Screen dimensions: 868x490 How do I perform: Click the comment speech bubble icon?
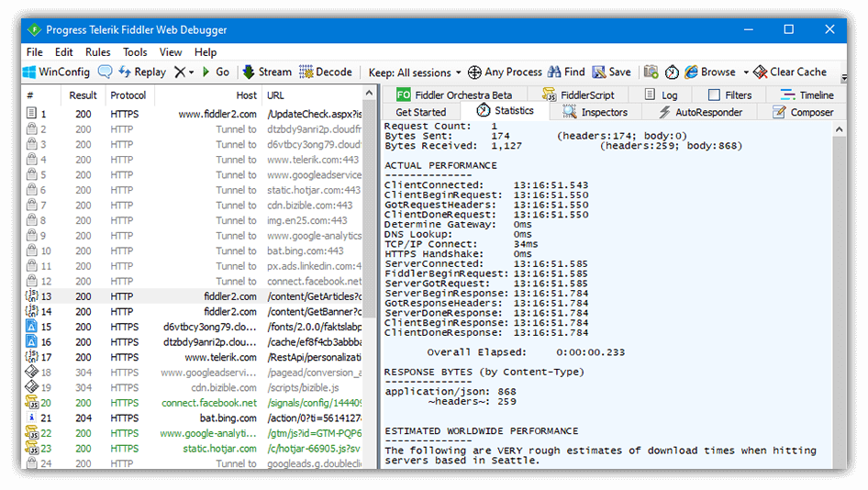[x=106, y=72]
